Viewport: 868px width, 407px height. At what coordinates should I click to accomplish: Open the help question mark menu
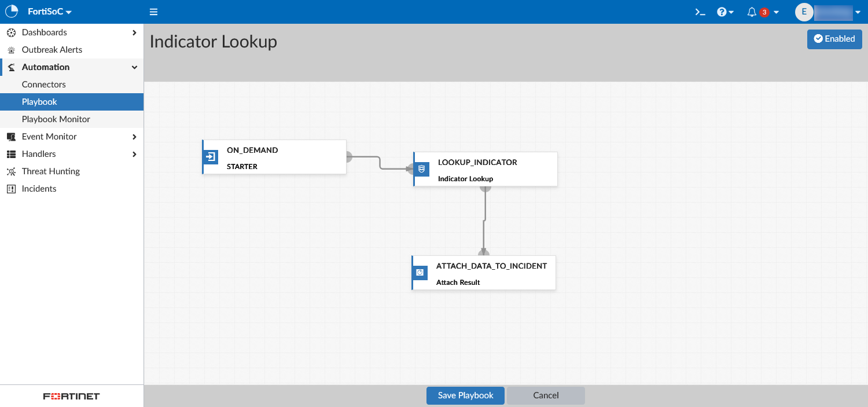[724, 12]
